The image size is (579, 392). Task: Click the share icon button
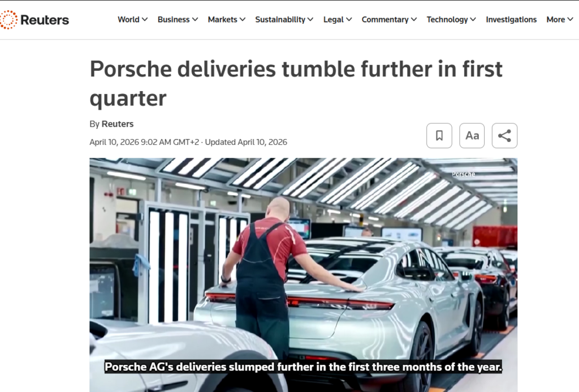click(x=504, y=136)
